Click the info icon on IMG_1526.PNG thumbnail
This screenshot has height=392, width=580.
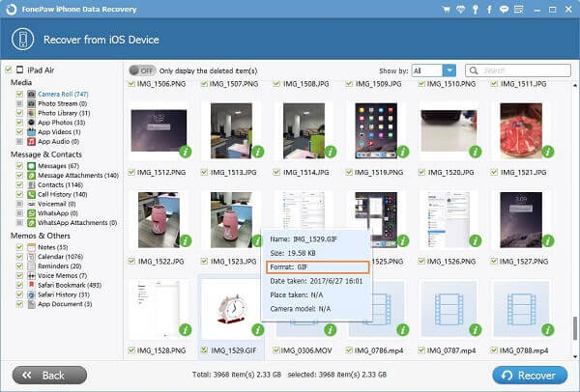pyautogui.click(x=476, y=240)
